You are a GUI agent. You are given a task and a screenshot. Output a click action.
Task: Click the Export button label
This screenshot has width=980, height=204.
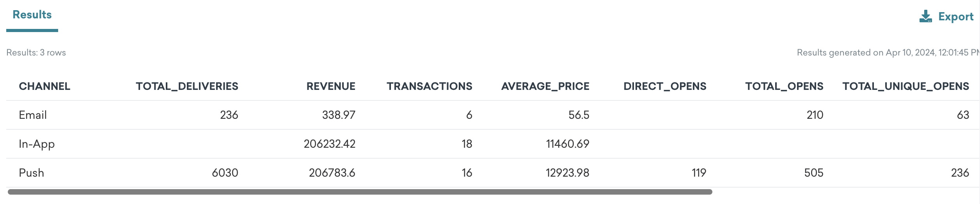pyautogui.click(x=956, y=16)
